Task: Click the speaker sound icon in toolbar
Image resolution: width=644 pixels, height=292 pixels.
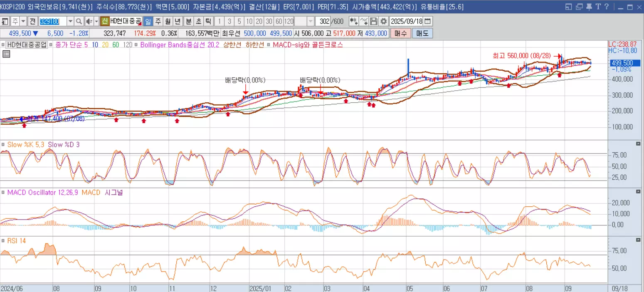Action: pos(89,21)
